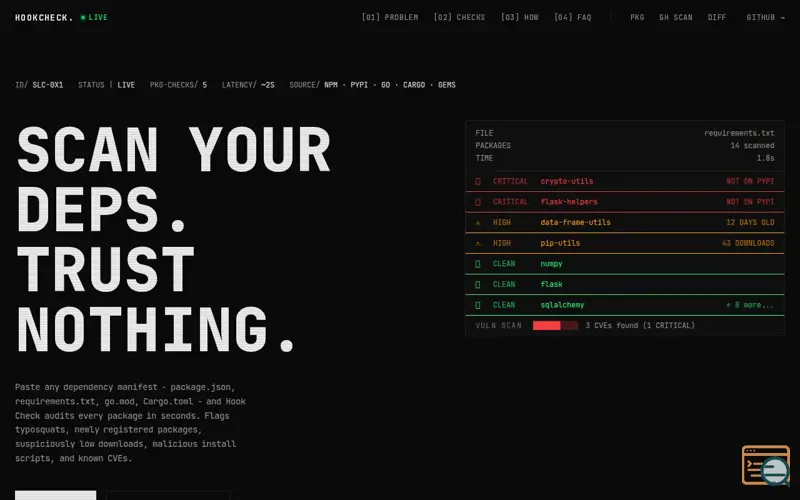The image size is (800, 500).
Task: Click the requirements.txt file name
Action: click(x=739, y=133)
